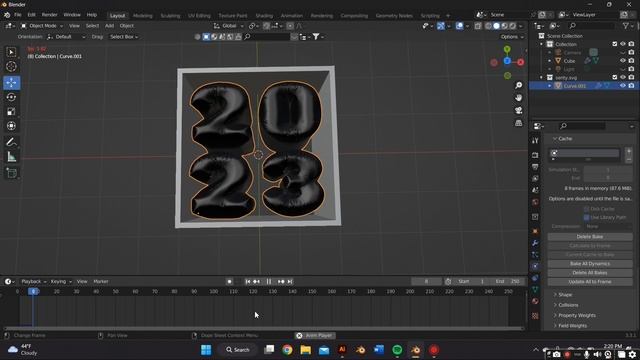Screen dimensions: 640x360
Task: Open the Output properties tab
Action: [535, 167]
